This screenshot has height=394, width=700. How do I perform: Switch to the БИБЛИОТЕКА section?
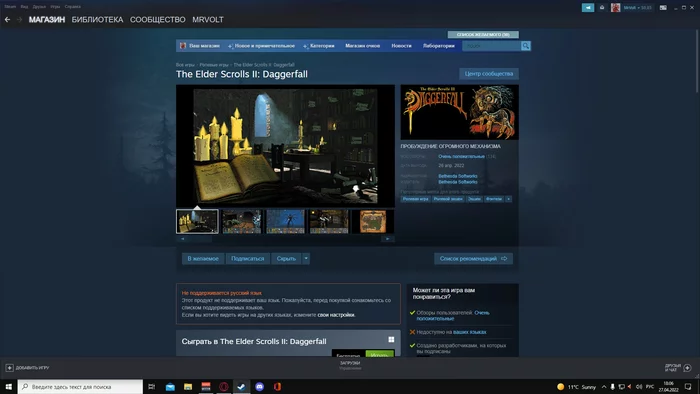[97, 20]
